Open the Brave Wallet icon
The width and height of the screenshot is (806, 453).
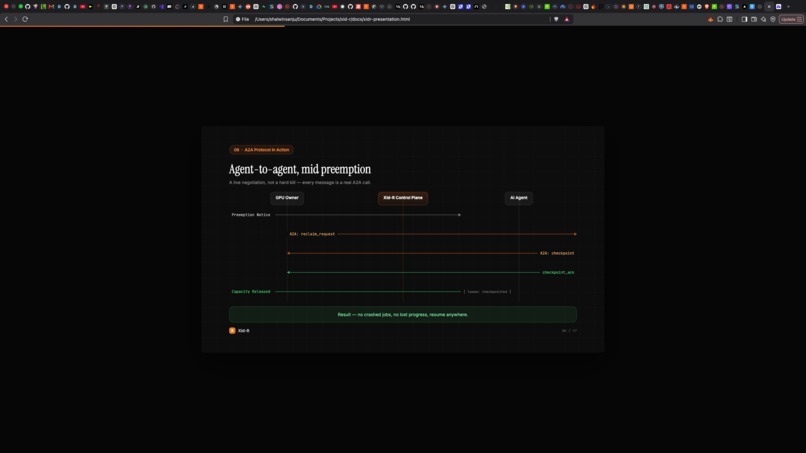pyautogui.click(x=754, y=19)
